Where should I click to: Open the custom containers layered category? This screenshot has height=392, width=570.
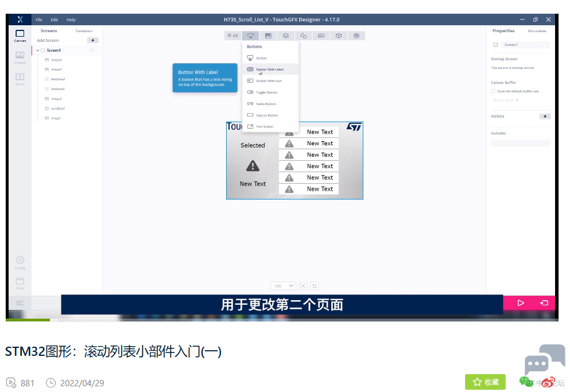(356, 36)
